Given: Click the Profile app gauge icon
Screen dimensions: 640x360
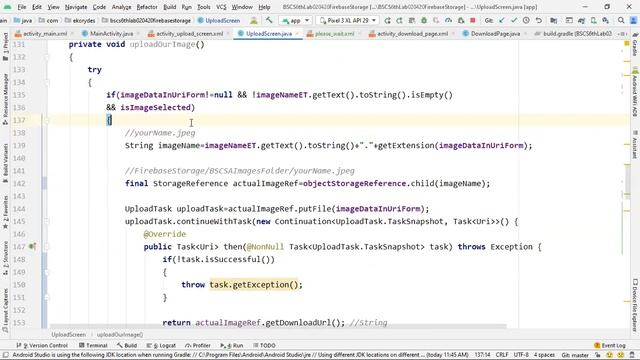Looking at the screenshot, I should [x=448, y=20].
